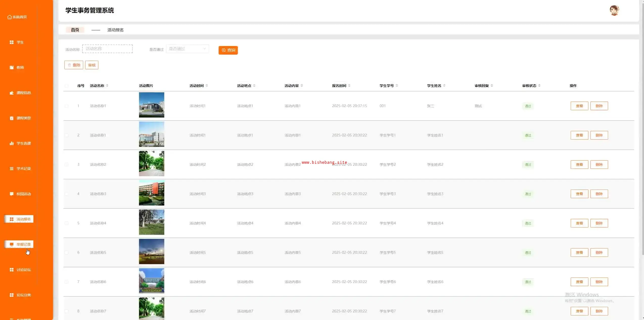This screenshot has height=320, width=644.
Task: Click the orange 查询 search button
Action: [x=228, y=50]
